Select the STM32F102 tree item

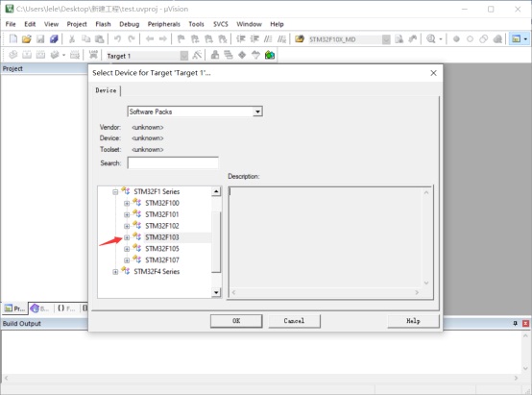[162, 226]
